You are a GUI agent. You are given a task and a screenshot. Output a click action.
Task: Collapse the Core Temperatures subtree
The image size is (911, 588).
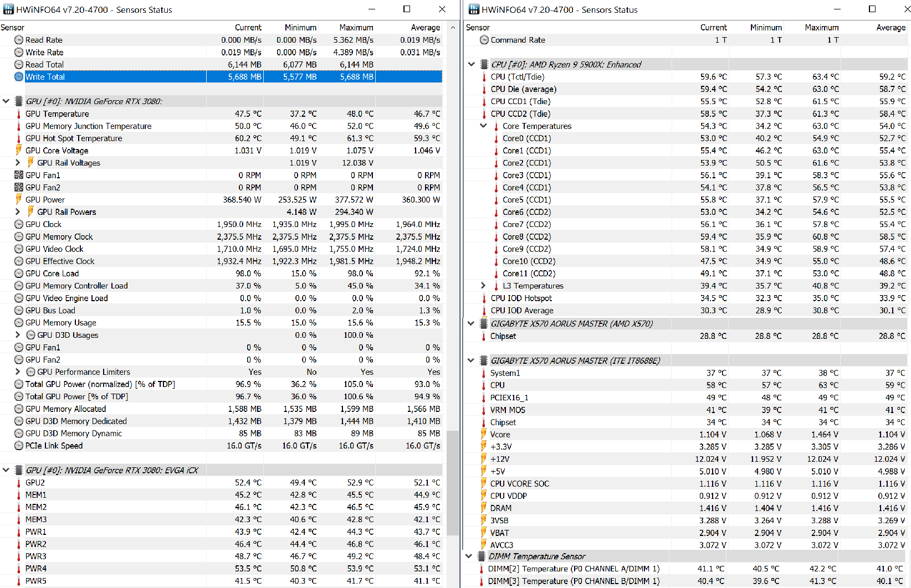[483, 126]
